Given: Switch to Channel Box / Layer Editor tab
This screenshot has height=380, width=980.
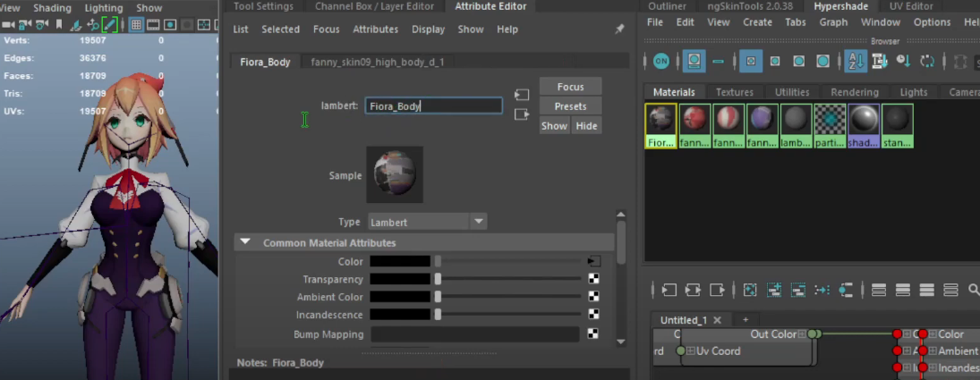Looking at the screenshot, I should (x=374, y=6).
